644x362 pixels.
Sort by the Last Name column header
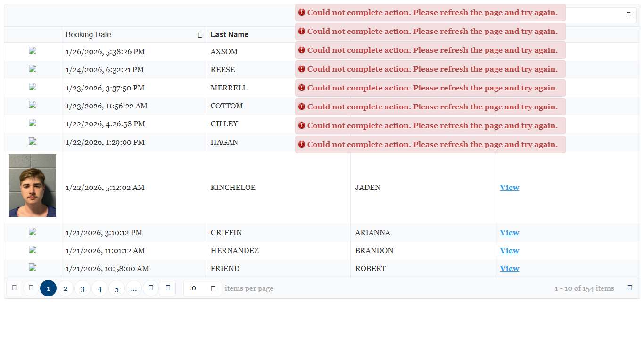(x=229, y=35)
